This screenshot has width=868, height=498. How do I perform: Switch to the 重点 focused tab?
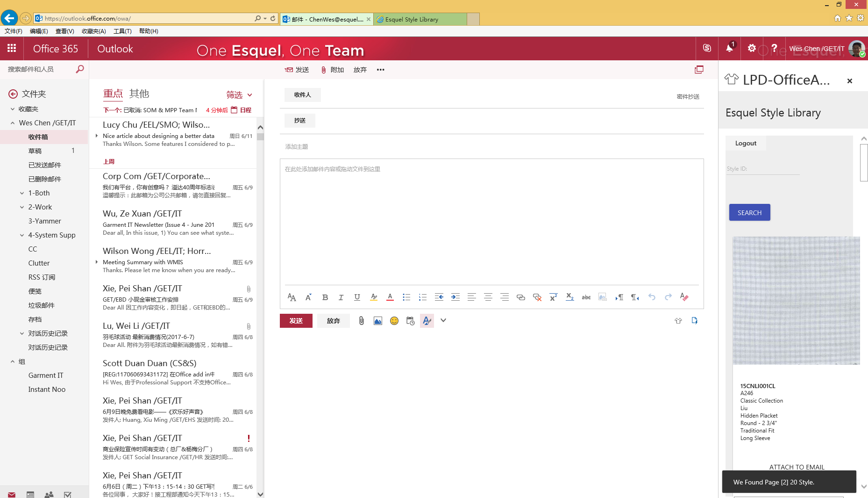[x=113, y=94]
